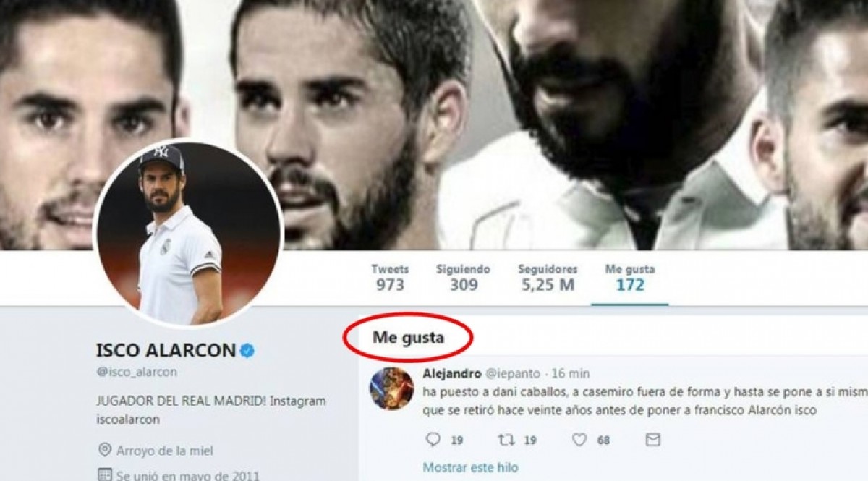This screenshot has height=481, width=868.
Task: Click the Arroyo de la miel location pin
Action: (x=103, y=450)
